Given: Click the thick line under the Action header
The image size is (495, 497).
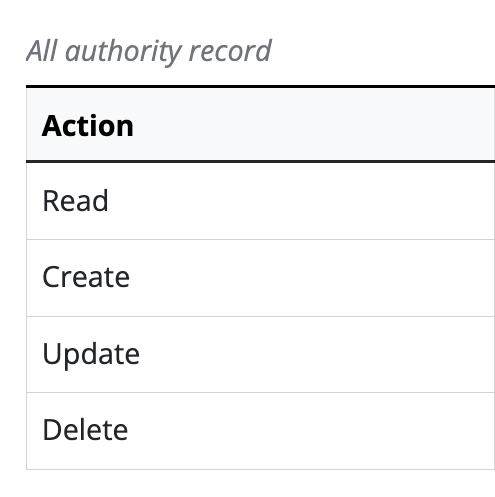Looking at the screenshot, I should (x=261, y=162).
